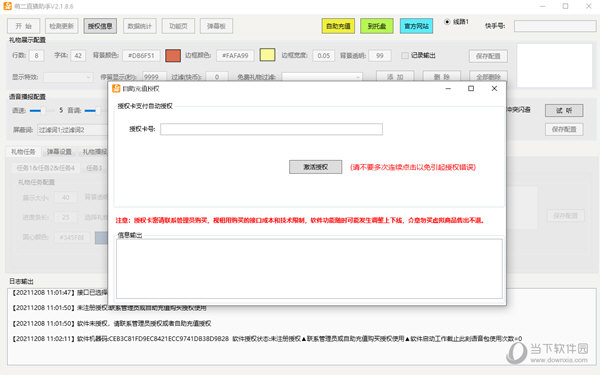600x375 pixels.
Task: Click the 屏蔽词 filter words field
Action: (73, 130)
